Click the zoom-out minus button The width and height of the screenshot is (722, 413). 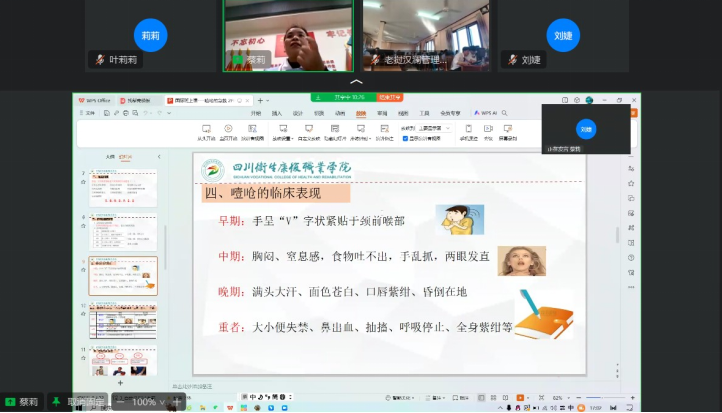(120, 402)
